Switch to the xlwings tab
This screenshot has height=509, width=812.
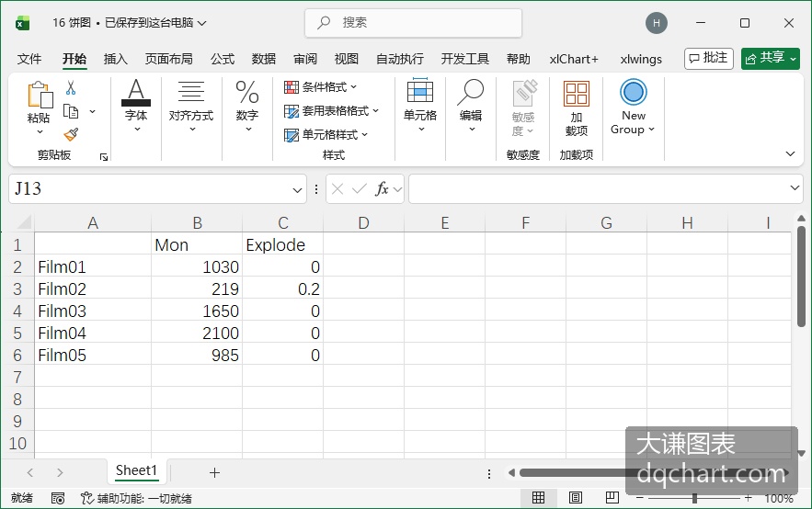[x=641, y=59]
